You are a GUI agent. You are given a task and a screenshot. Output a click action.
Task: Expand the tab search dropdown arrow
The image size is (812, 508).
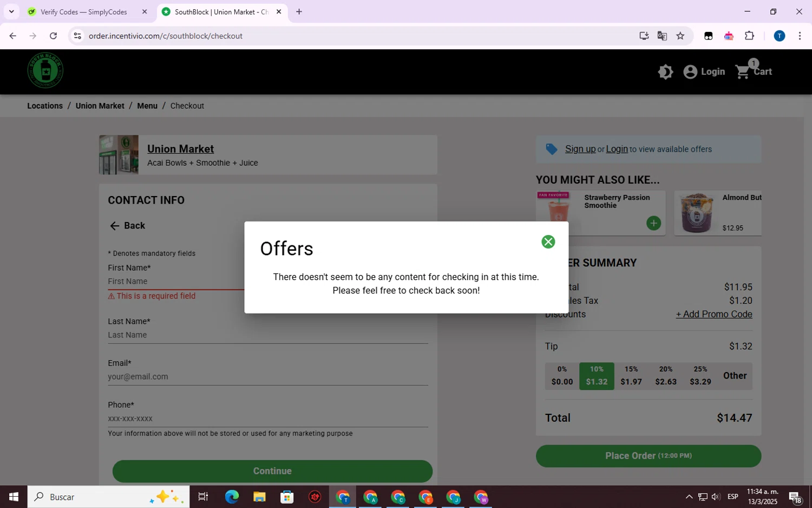coord(11,11)
